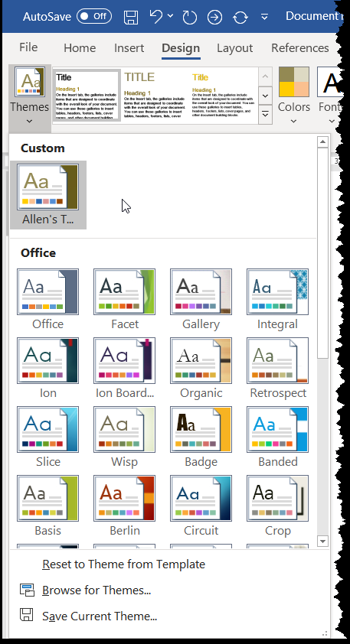The image size is (350, 644).
Task: Open the File tab
Action: [28, 47]
